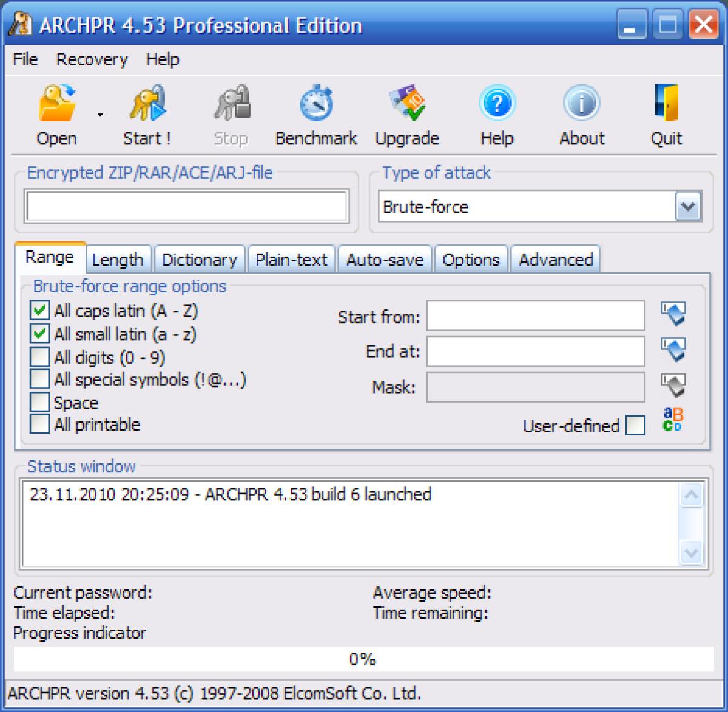The image size is (728, 712).
Task: Open an encrypted archive file
Action: click(56, 112)
